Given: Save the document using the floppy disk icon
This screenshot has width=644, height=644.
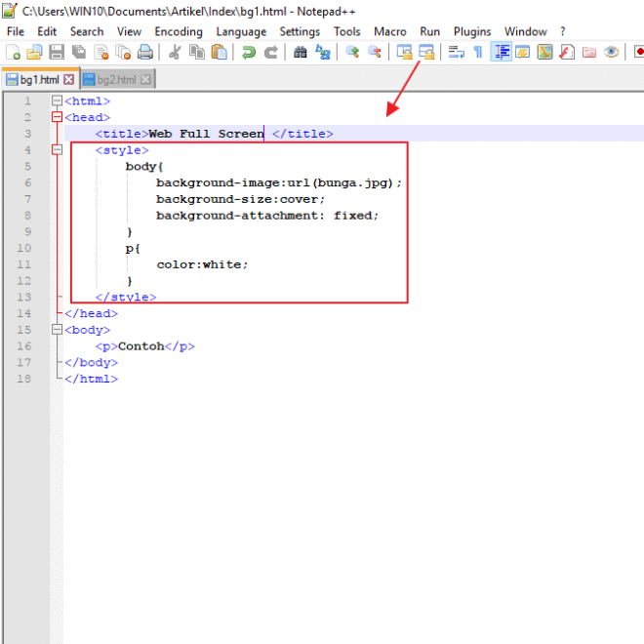Looking at the screenshot, I should tap(57, 53).
